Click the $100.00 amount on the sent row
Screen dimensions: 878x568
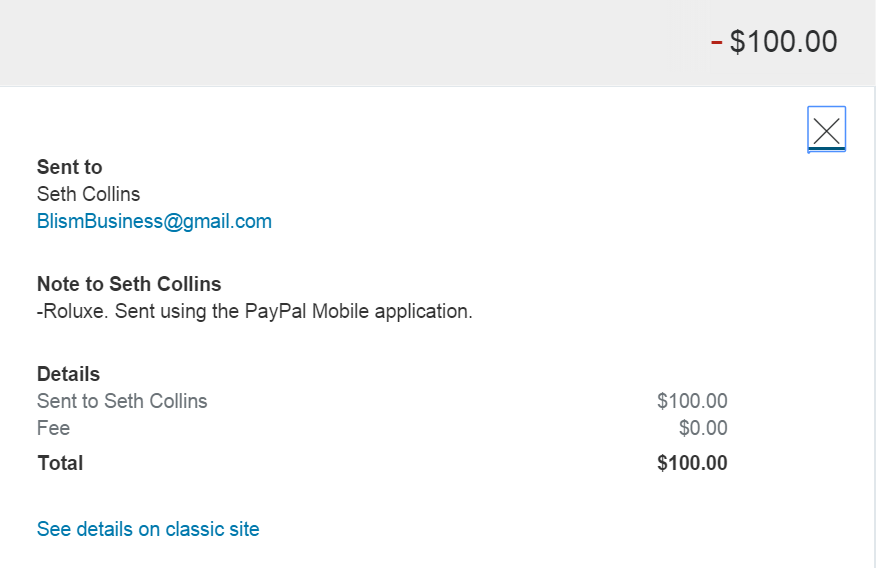692,401
